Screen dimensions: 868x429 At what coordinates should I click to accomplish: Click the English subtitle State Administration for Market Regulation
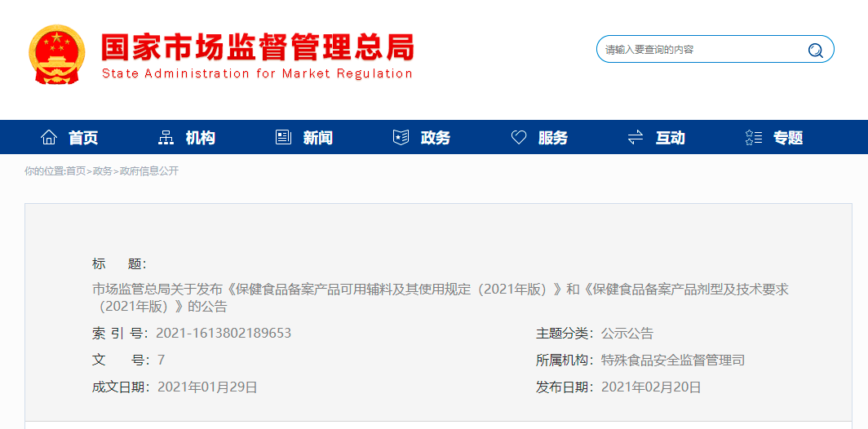(x=258, y=73)
